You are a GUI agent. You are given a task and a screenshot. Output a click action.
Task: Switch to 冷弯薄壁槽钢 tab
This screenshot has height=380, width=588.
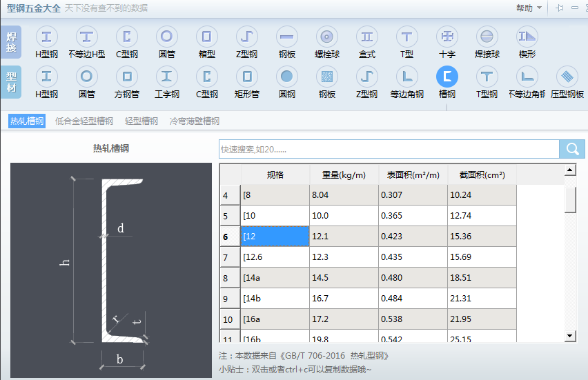point(194,121)
